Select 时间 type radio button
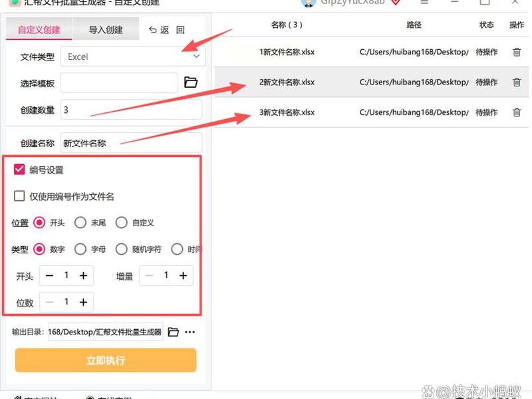The image size is (532, 399). [177, 249]
